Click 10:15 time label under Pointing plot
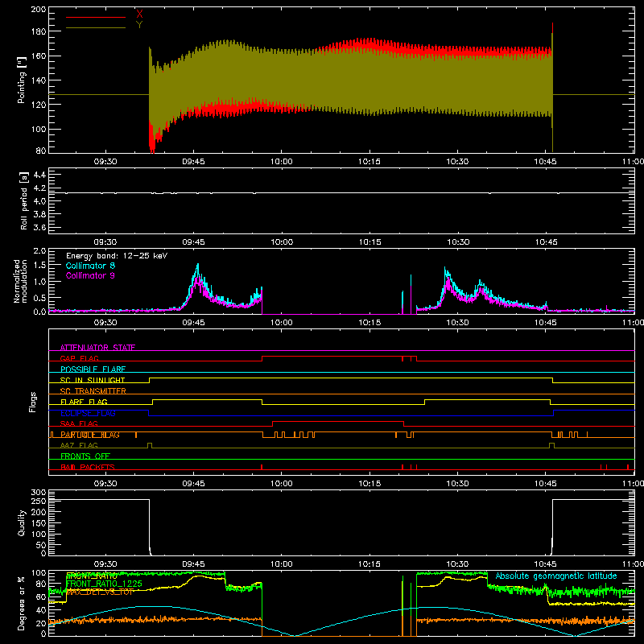This screenshot has width=644, height=644. tap(369, 162)
